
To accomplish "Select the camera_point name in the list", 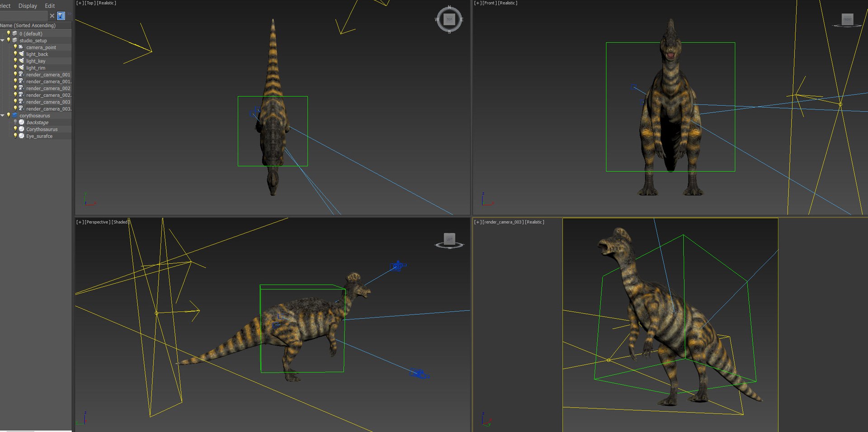I will pyautogui.click(x=41, y=47).
